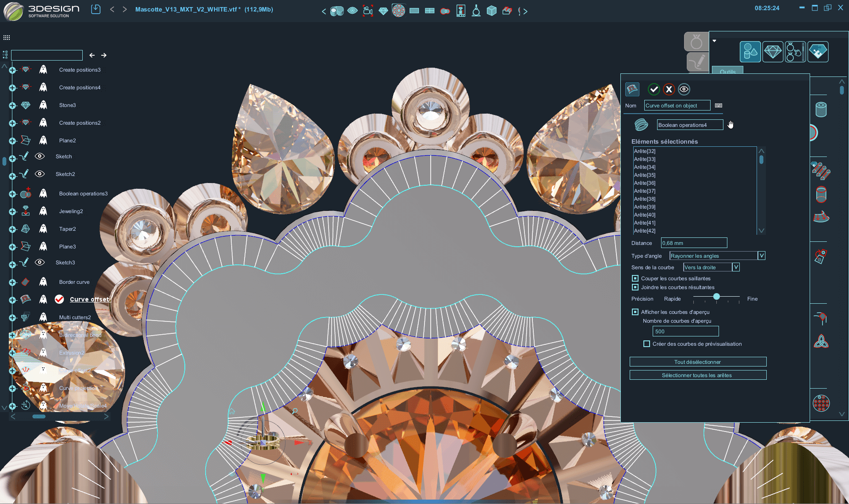Open the render camera tool
The height and width of the screenshot is (504, 849).
pos(368,10)
